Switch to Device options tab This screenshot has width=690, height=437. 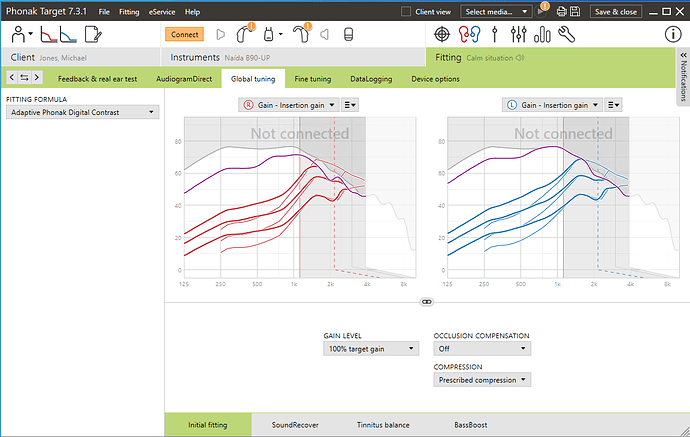click(x=435, y=79)
